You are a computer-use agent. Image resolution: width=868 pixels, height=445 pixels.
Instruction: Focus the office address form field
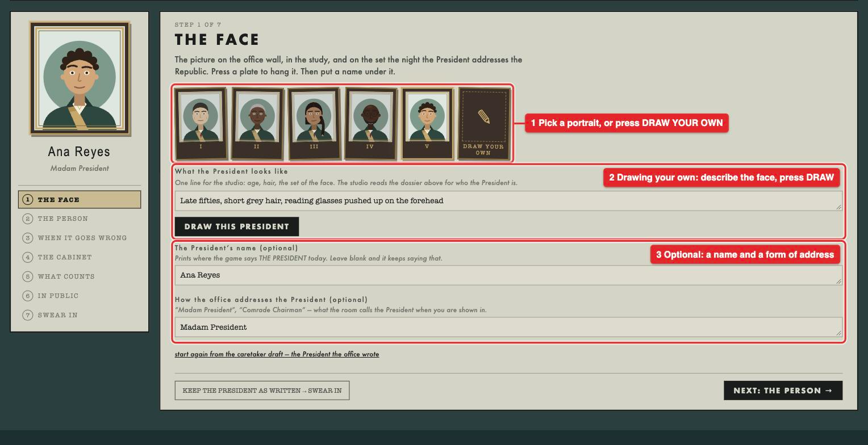coord(508,327)
